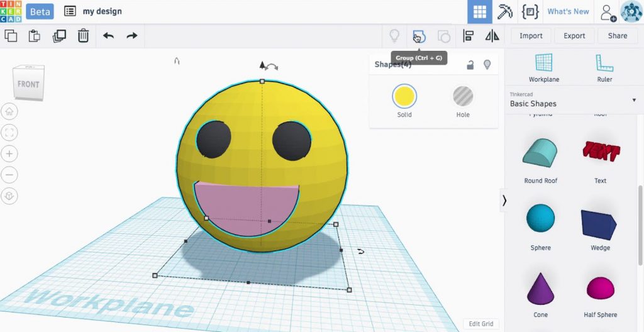644x332 pixels.
Task: Redo with the forward arrow
Action: [x=131, y=36]
